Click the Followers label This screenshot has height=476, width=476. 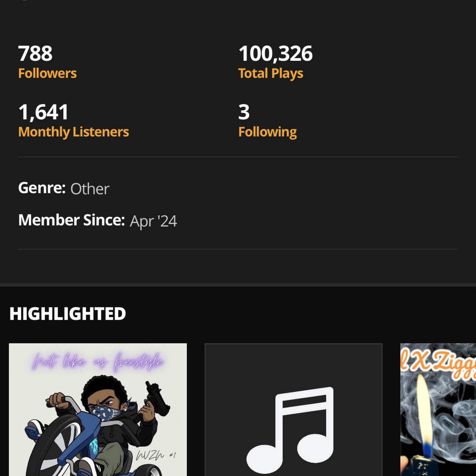point(47,73)
